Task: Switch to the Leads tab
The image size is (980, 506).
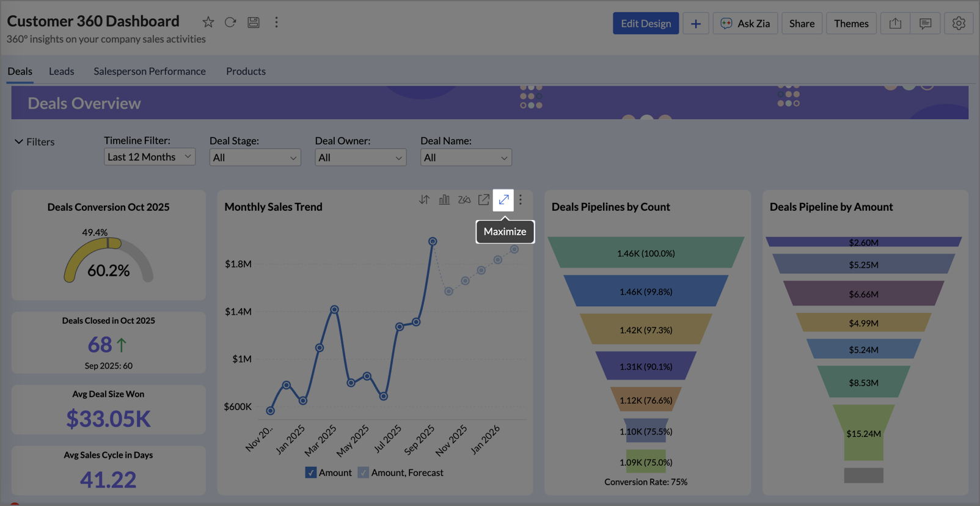Action: pos(62,71)
